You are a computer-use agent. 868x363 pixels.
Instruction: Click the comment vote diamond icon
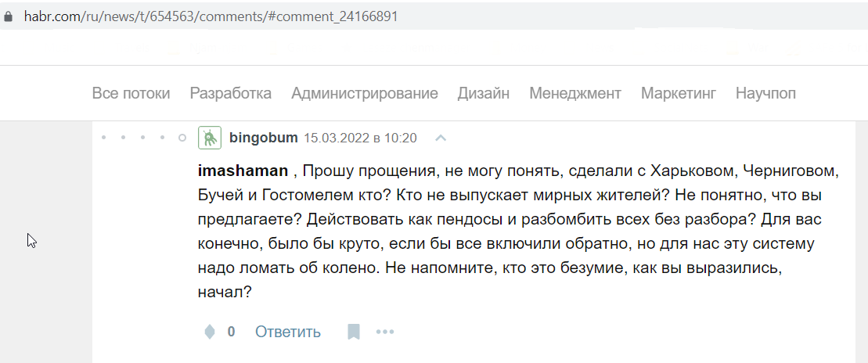(x=210, y=332)
